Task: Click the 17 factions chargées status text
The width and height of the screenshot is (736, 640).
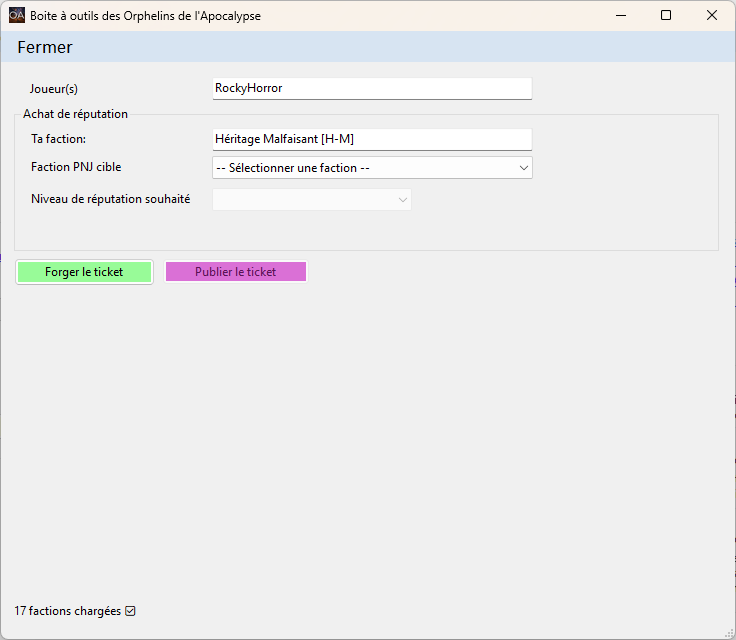Action: pyautogui.click(x=67, y=611)
